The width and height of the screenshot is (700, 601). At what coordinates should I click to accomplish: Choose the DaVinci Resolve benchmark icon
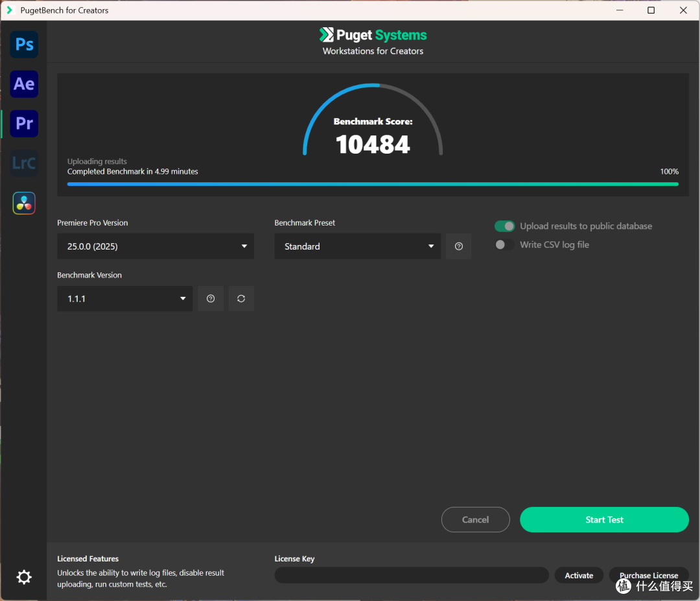click(x=24, y=203)
